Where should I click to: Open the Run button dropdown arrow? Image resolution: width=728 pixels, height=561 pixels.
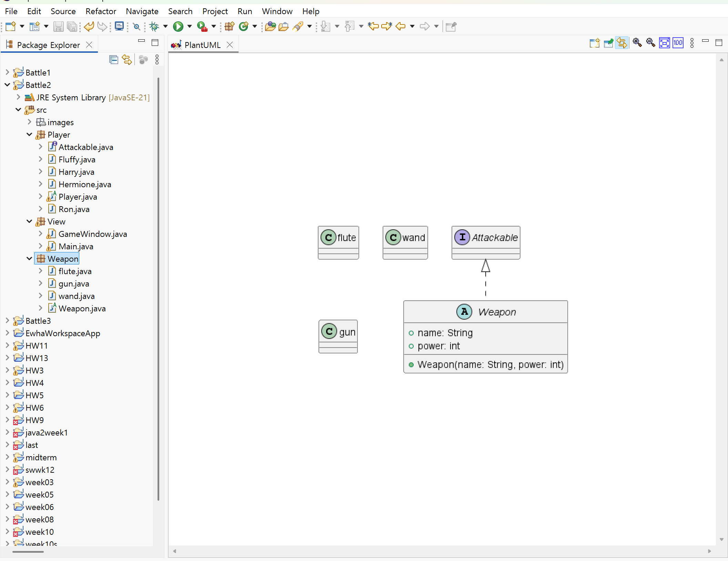click(x=189, y=27)
